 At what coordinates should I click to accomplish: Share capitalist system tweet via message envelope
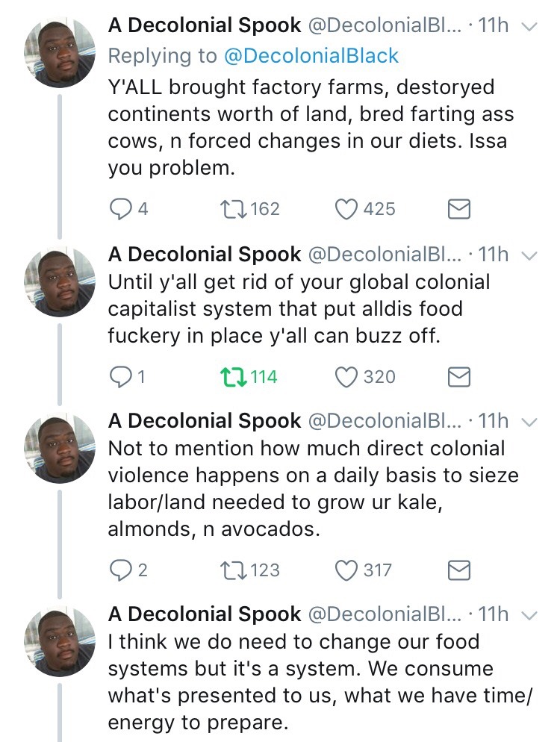point(458,378)
